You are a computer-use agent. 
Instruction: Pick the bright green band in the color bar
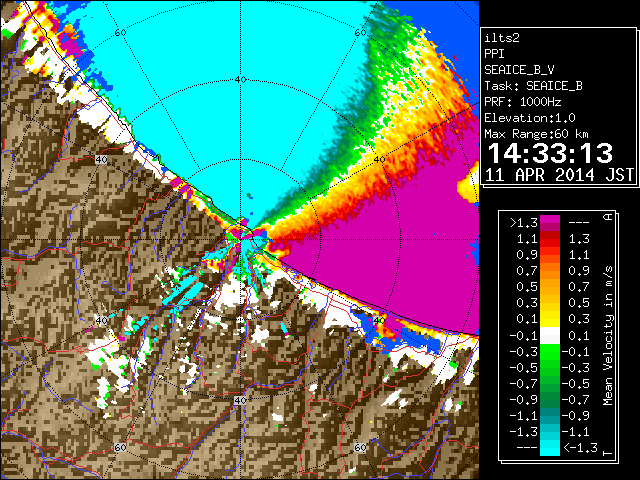coord(550,352)
